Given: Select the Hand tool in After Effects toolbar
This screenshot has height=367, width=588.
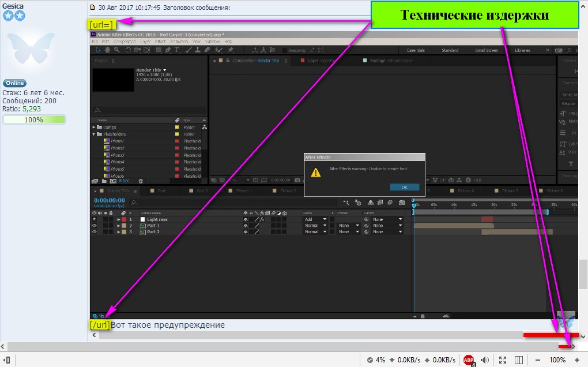Looking at the screenshot, I should 107,50.
